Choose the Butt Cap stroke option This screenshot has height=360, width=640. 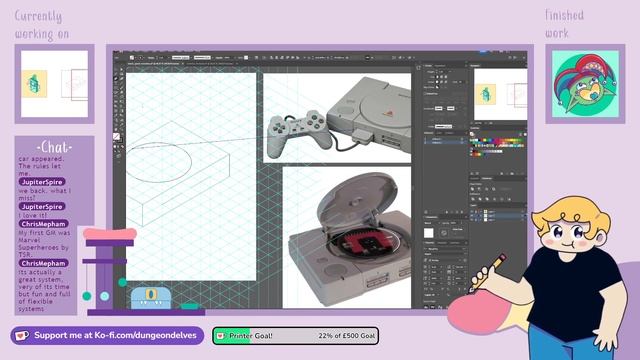pyautogui.click(x=437, y=77)
